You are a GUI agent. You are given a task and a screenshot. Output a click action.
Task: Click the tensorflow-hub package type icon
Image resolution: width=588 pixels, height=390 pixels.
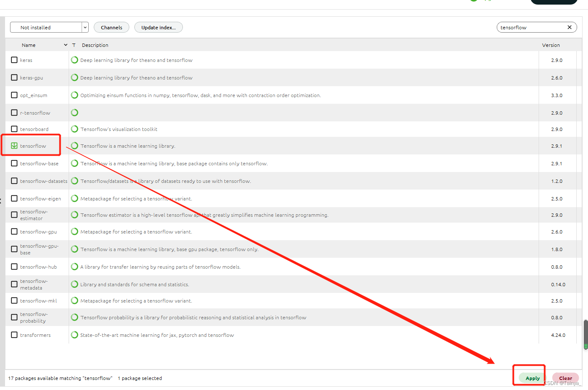coord(74,267)
